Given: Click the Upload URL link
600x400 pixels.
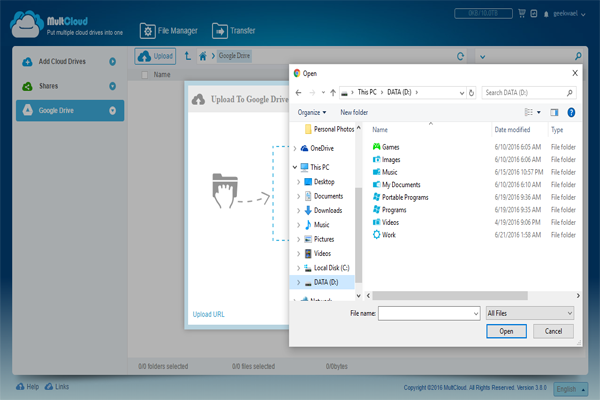Looking at the screenshot, I should (x=209, y=314).
